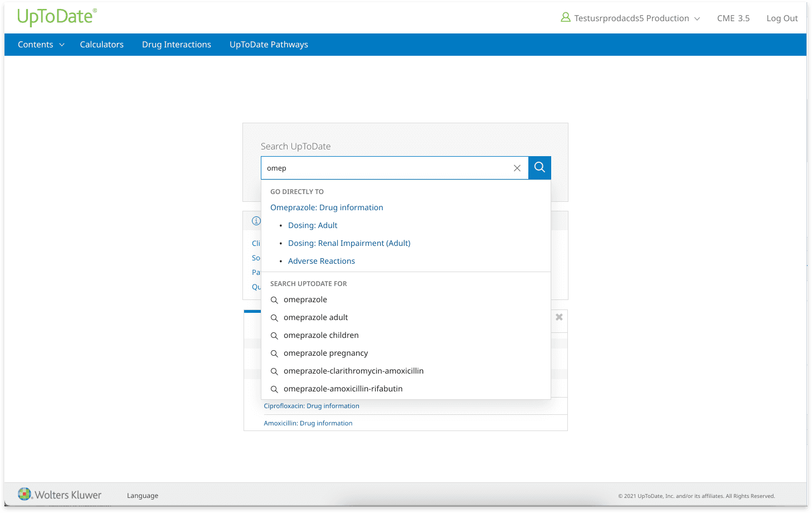Open Omeprazole: Drug information
The height and width of the screenshot is (513, 812).
coord(327,207)
